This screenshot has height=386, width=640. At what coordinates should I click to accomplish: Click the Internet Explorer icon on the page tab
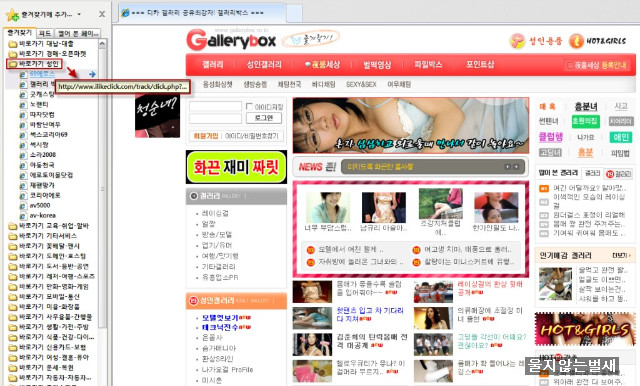[x=125, y=13]
